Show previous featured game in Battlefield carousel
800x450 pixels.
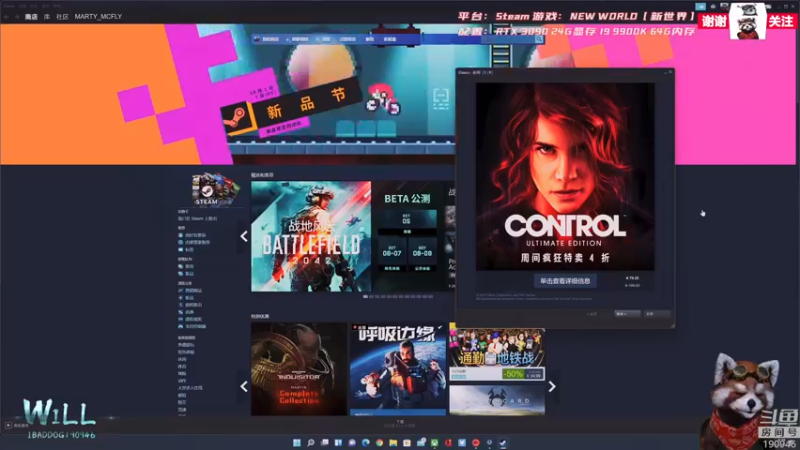coord(244,236)
